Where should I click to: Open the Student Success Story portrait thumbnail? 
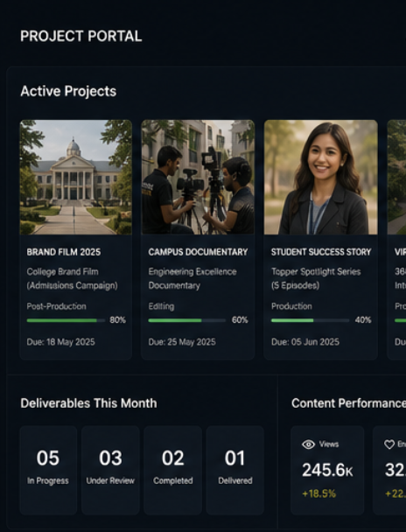click(321, 177)
